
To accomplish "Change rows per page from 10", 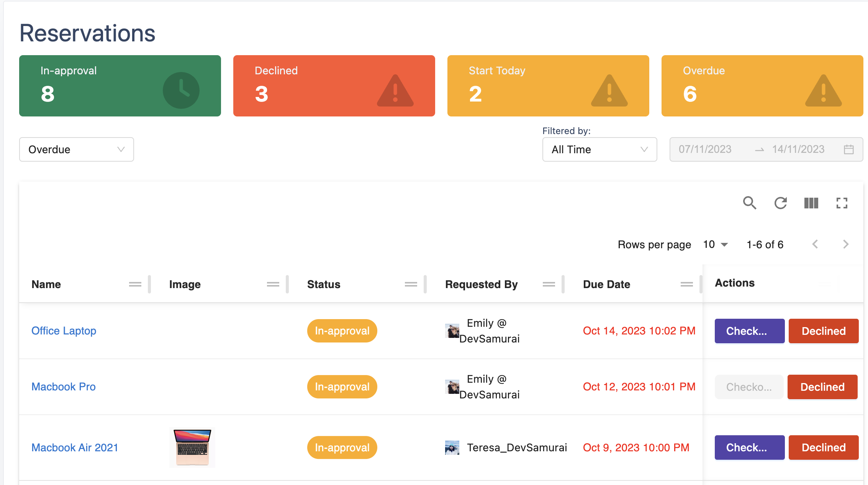I will pos(715,244).
